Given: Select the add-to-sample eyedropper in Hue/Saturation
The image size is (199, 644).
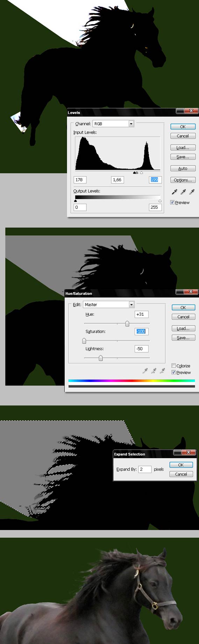Looking at the screenshot, I should click(154, 371).
